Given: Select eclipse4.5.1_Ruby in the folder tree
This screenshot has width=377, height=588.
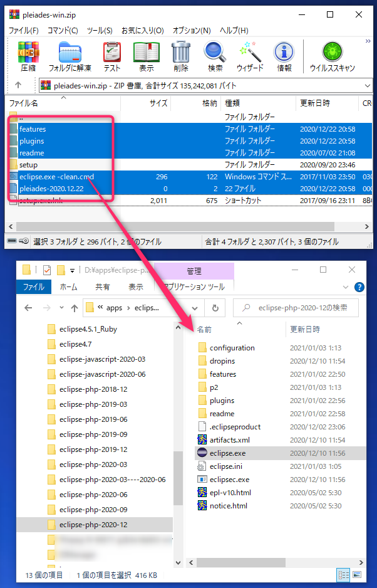Looking at the screenshot, I should [x=88, y=329].
